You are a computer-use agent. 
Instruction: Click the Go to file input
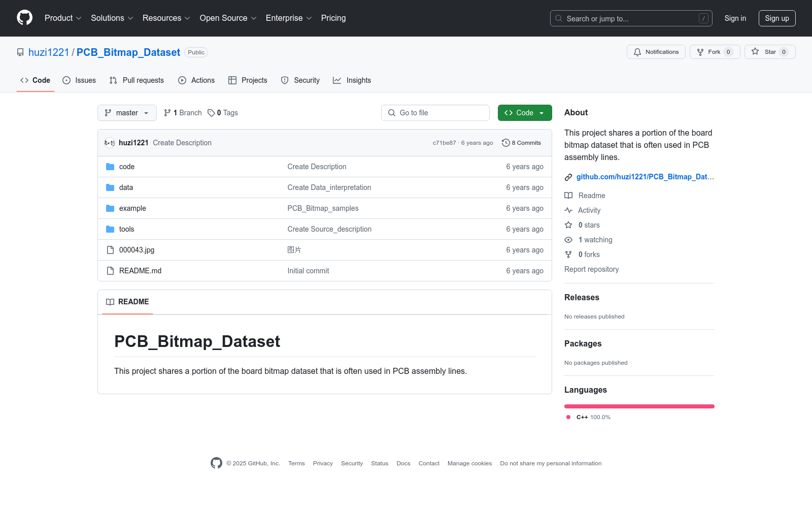click(x=435, y=113)
